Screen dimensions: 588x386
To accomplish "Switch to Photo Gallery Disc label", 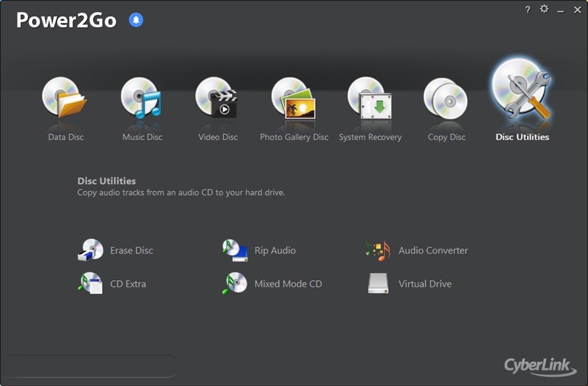I will 294,137.
